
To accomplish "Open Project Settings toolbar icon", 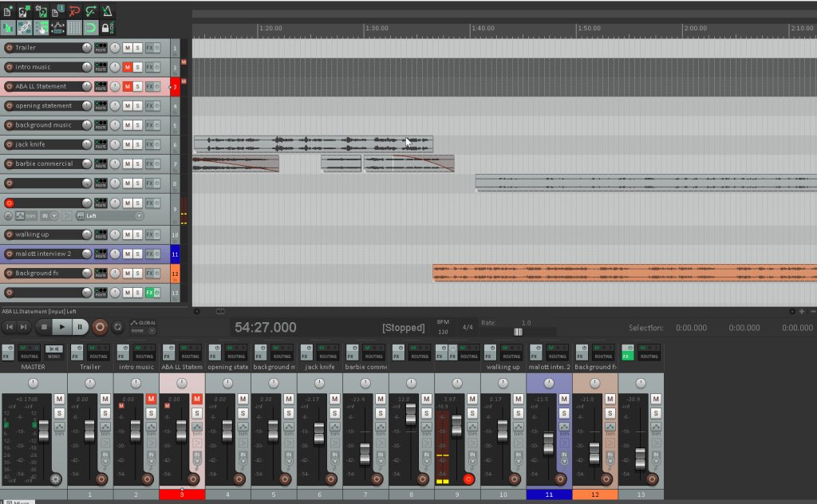I will tap(57, 11).
